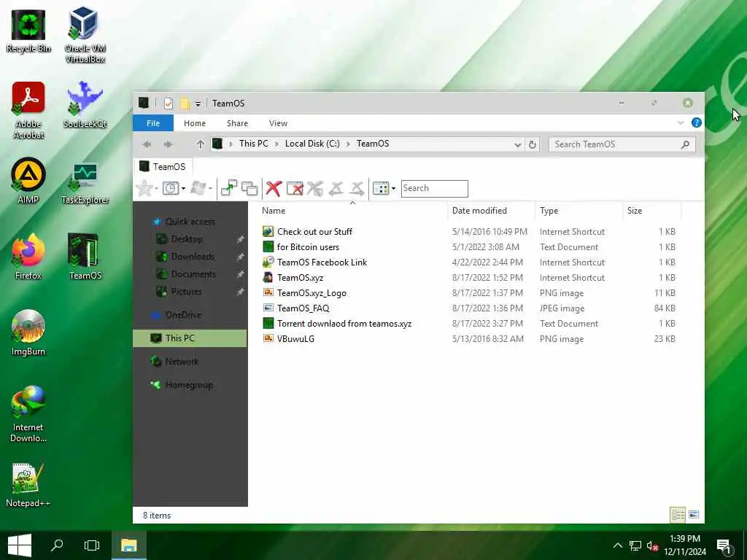Click the blue Help question mark icon
Image resolution: width=747 pixels, height=560 pixels.
pyautogui.click(x=697, y=122)
